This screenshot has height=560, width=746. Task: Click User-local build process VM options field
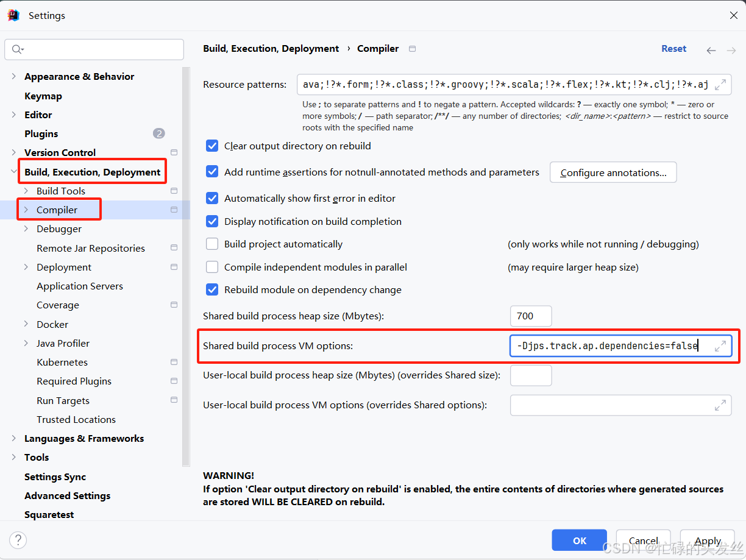click(620, 405)
